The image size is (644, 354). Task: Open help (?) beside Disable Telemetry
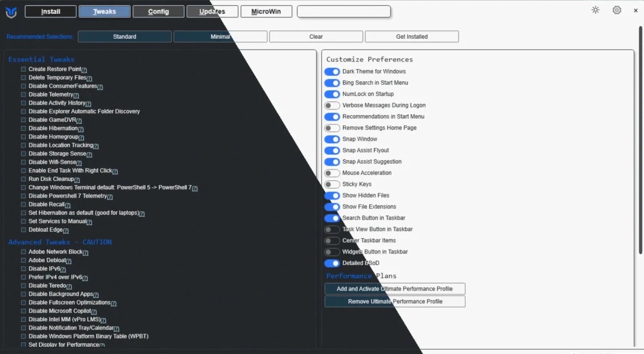[76, 95]
